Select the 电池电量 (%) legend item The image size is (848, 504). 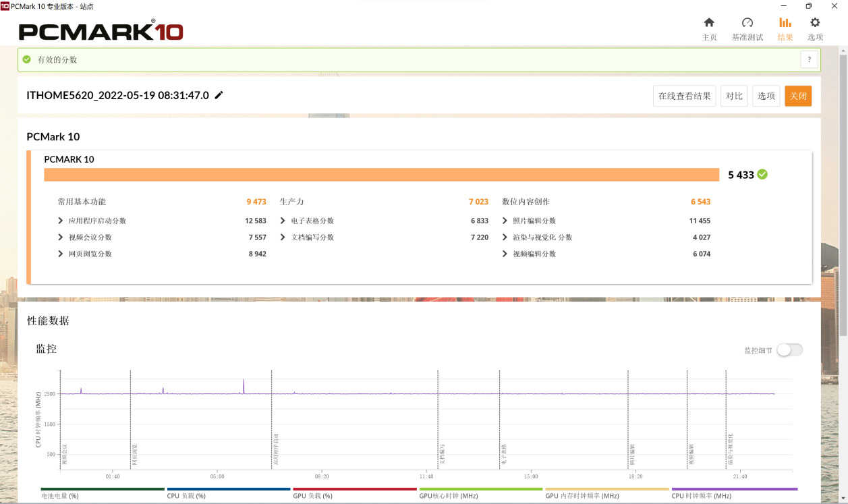point(103,494)
